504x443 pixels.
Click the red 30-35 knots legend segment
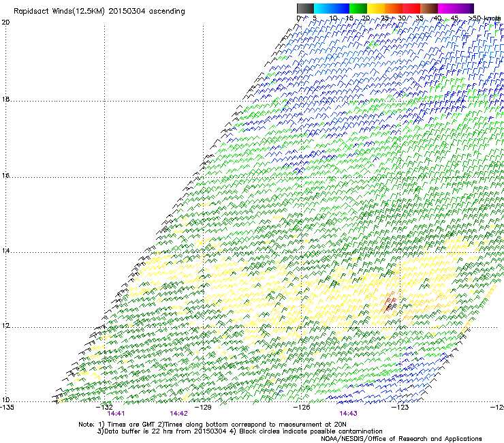[x=411, y=8]
